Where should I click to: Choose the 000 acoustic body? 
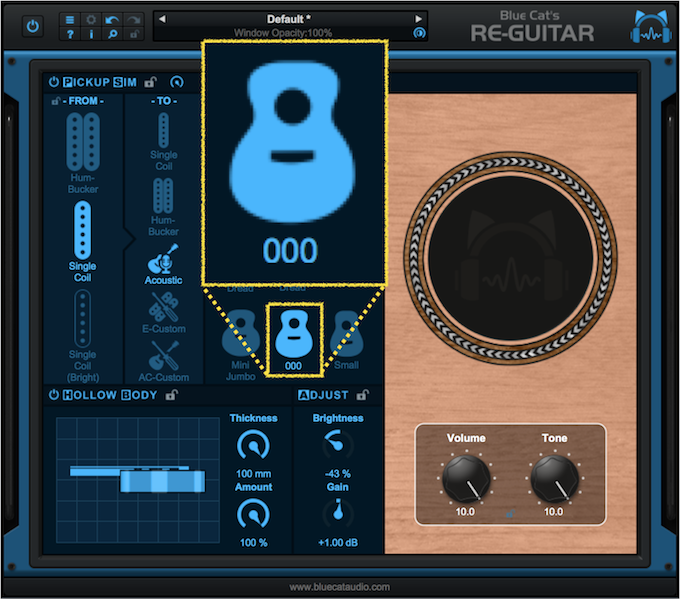point(294,340)
